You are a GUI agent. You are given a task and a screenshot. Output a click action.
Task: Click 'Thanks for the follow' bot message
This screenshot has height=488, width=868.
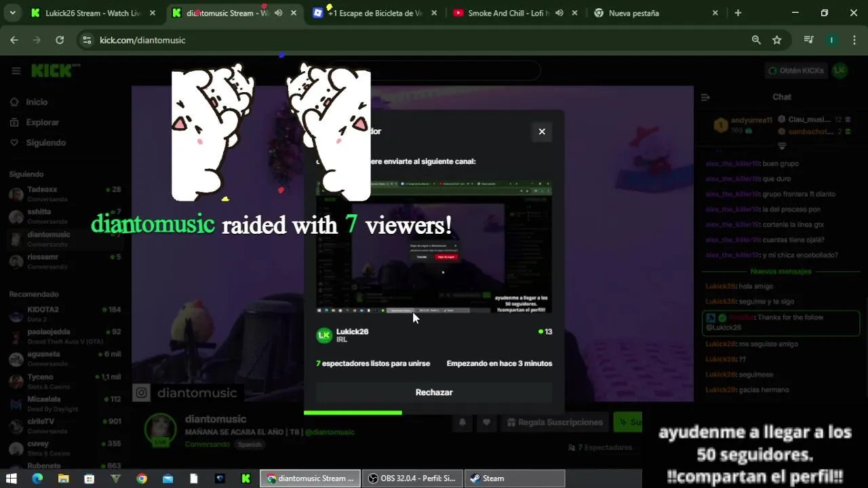[x=781, y=322]
